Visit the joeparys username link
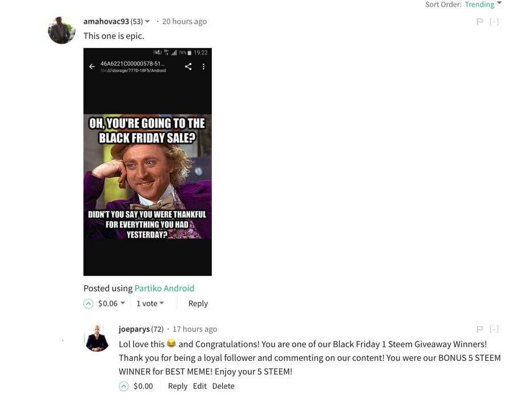532x402 pixels. point(134,329)
